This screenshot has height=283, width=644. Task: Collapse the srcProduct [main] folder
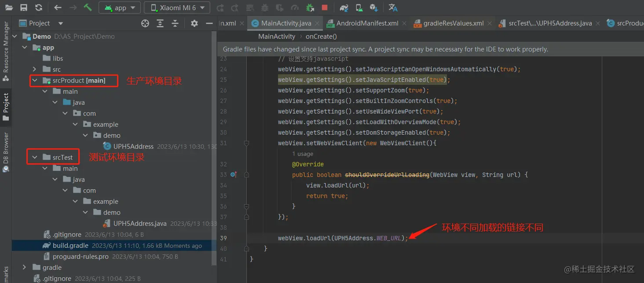tap(34, 81)
